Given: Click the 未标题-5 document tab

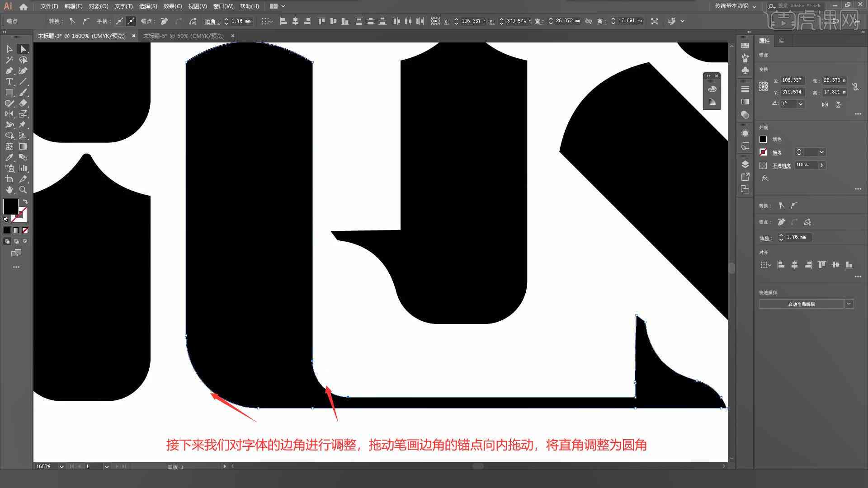Looking at the screenshot, I should [x=184, y=36].
